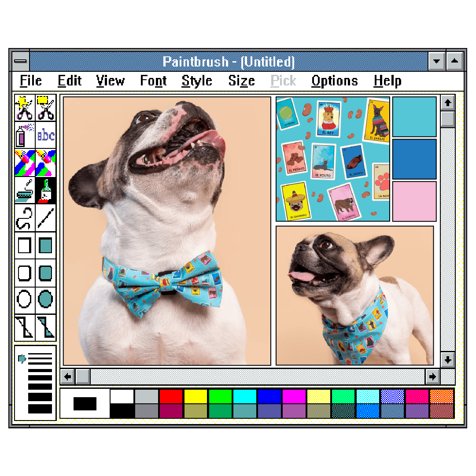Image resolution: width=476 pixels, height=476 pixels.
Task: Click the bulldog with bow tie photo
Action: pyautogui.click(x=167, y=231)
